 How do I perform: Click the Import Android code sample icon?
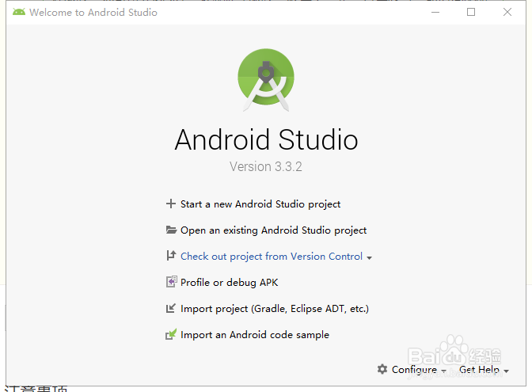pyautogui.click(x=171, y=334)
